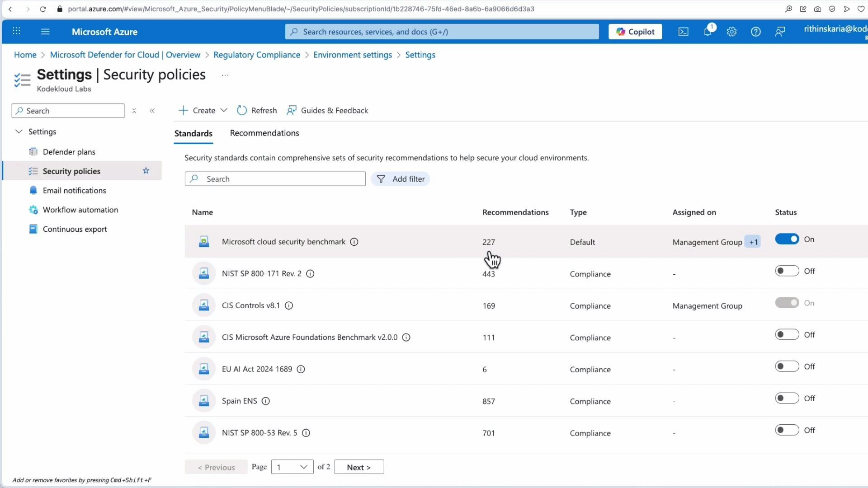Open the Notifications bell
Image resolution: width=868 pixels, height=488 pixels.
[x=708, y=32]
